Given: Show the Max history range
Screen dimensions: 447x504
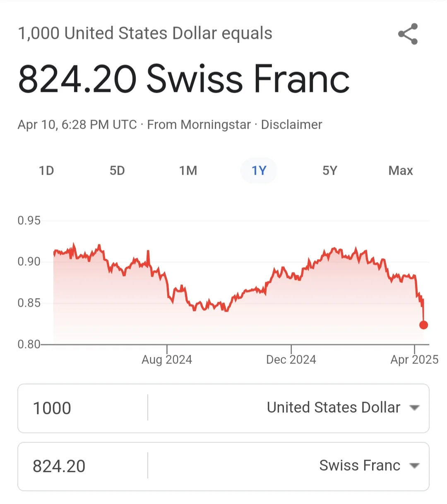Looking at the screenshot, I should [401, 171].
